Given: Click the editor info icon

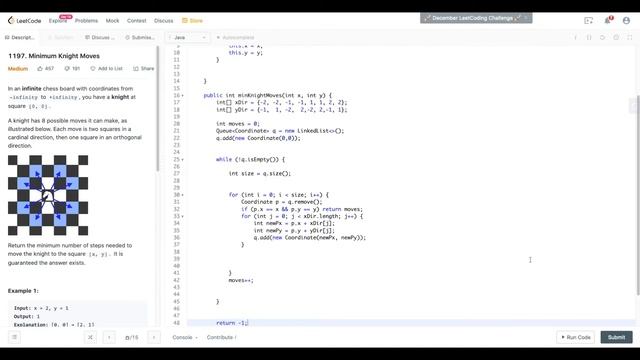Looking at the screenshot, I should 576,38.
